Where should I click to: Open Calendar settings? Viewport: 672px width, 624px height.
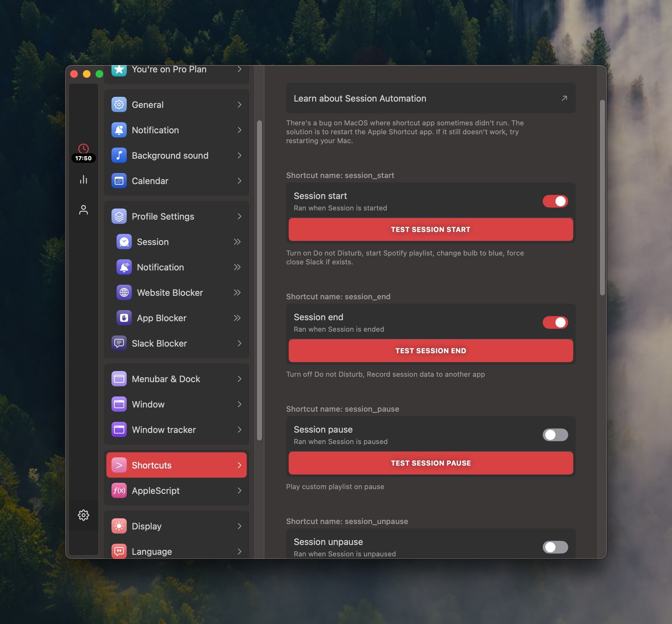coord(176,181)
